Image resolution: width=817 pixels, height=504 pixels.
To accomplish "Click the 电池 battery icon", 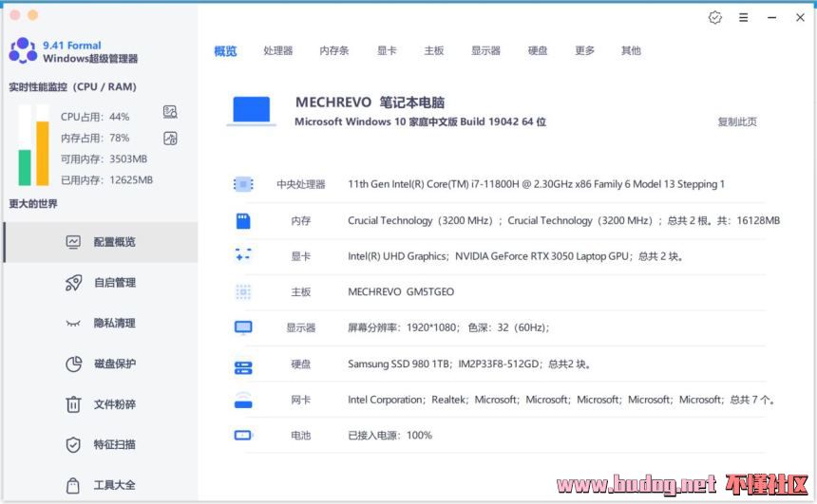I will pos(243,435).
